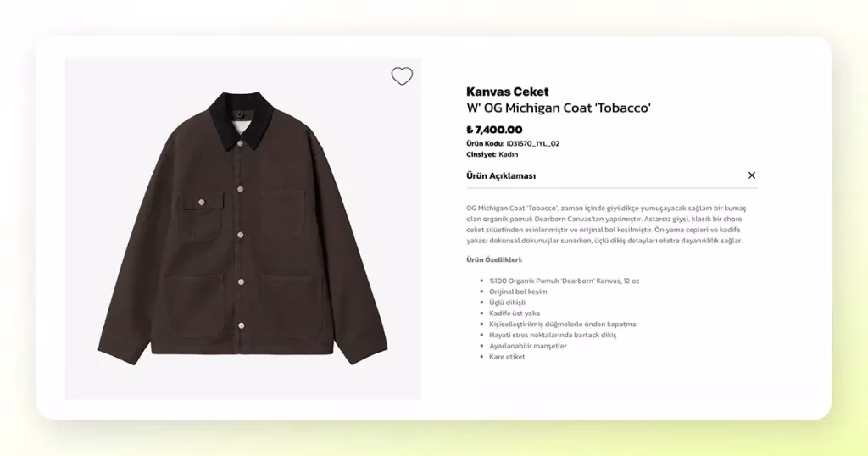The image size is (868, 456).
Task: Click the Kadife üst yaka list item
Action: 515,314
